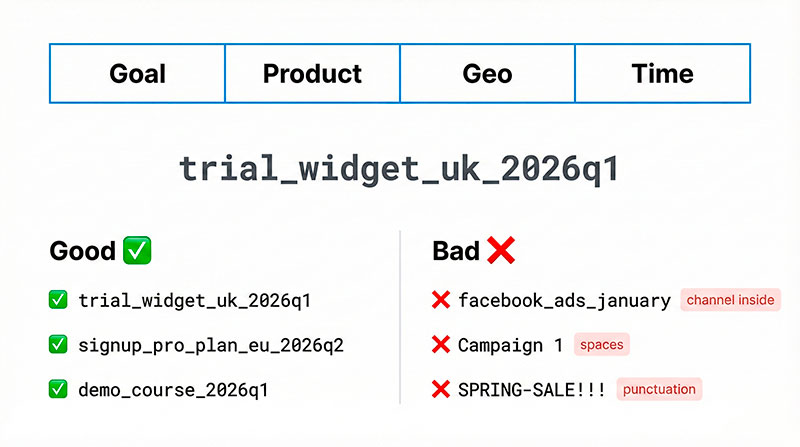Click the "spaces" red tag
The image size is (800, 447).
click(601, 345)
